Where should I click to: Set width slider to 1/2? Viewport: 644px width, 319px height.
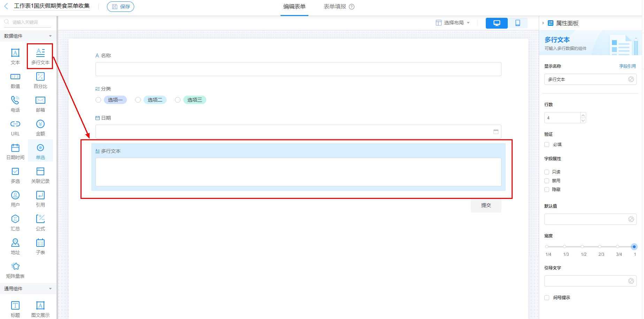582,247
